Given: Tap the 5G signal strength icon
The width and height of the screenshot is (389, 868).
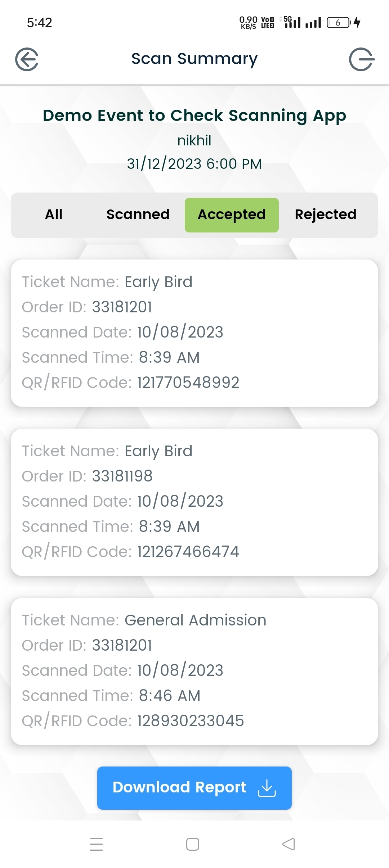Looking at the screenshot, I should pyautogui.click(x=292, y=22).
